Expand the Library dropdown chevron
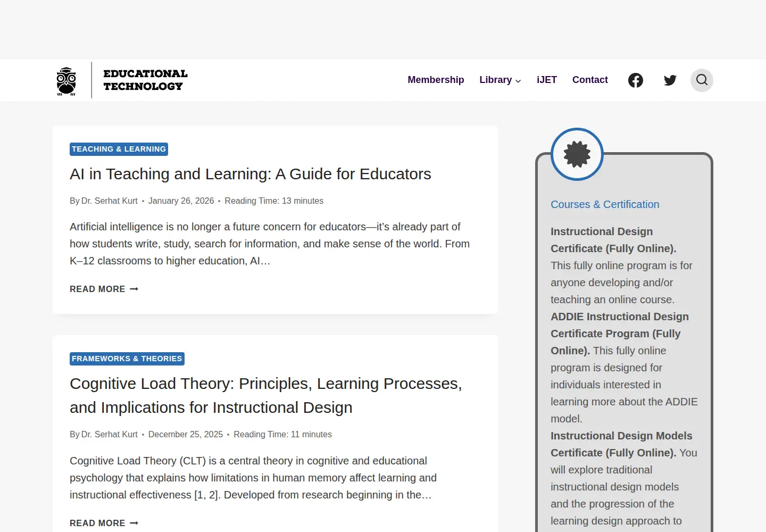Screen dimensions: 766x532 [x=518, y=81]
